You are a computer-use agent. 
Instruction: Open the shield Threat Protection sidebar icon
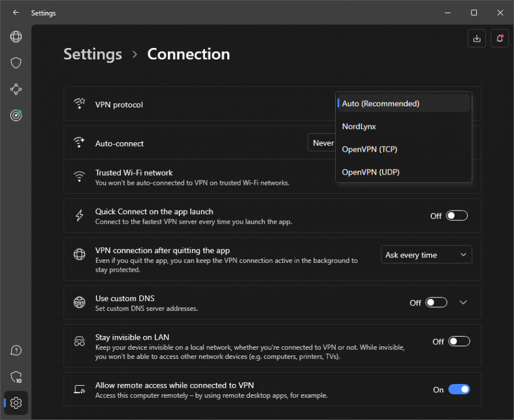[16, 63]
